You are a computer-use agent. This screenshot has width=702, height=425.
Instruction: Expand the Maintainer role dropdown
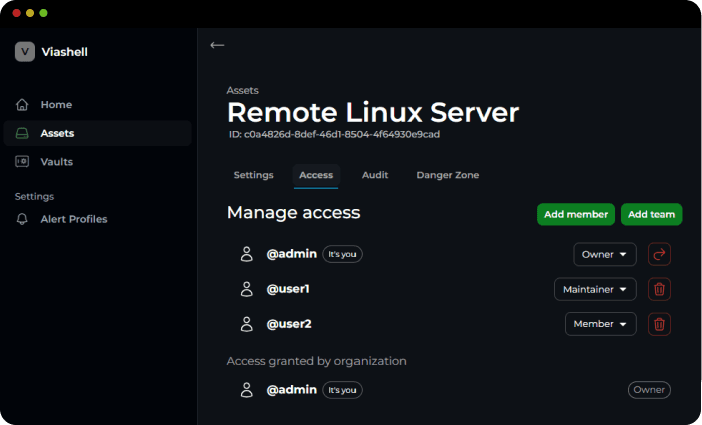595,289
